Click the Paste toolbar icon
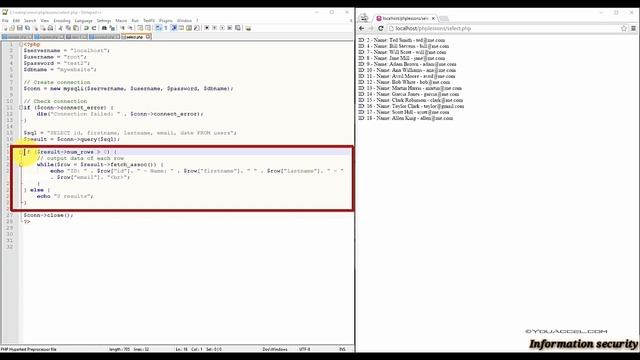This screenshot has height=360, width=640. 76,28
